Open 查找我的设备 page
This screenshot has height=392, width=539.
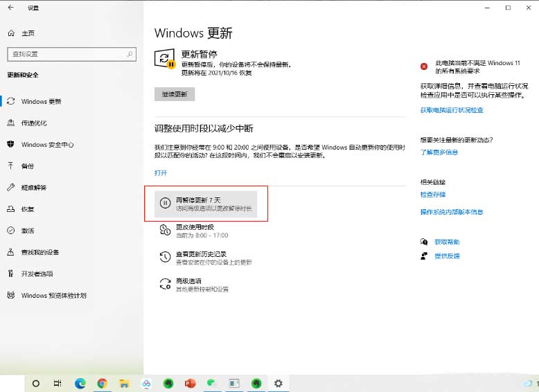(x=40, y=252)
